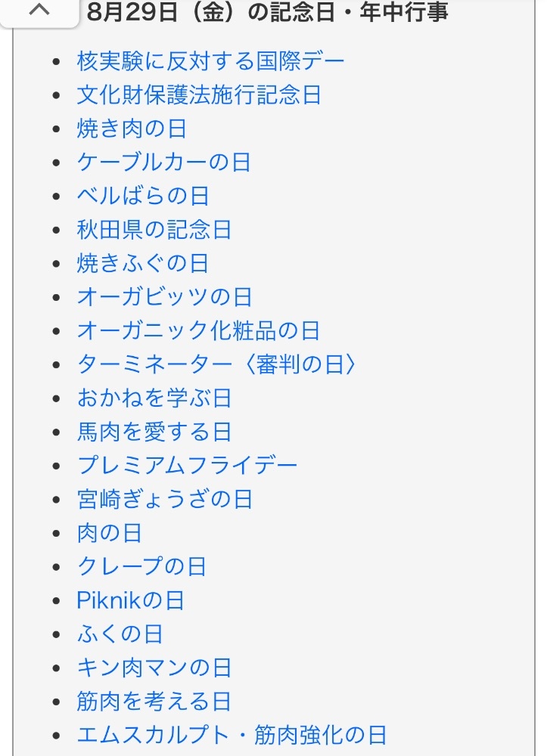Open ケーブルカーの日 link
The image size is (547, 756).
[163, 163]
